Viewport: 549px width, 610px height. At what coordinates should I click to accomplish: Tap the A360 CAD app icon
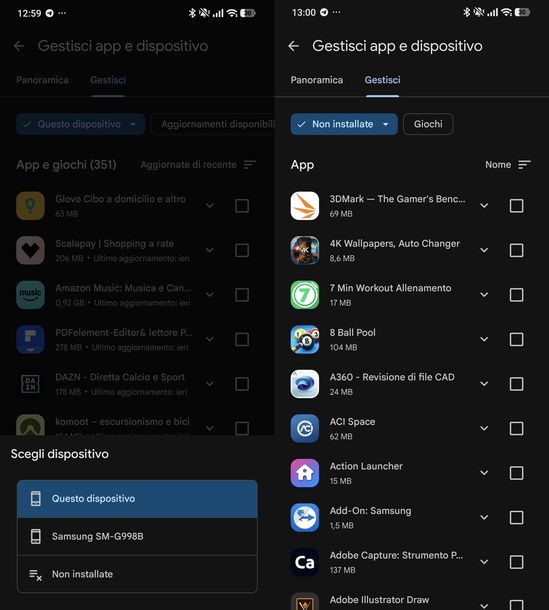[x=305, y=384]
